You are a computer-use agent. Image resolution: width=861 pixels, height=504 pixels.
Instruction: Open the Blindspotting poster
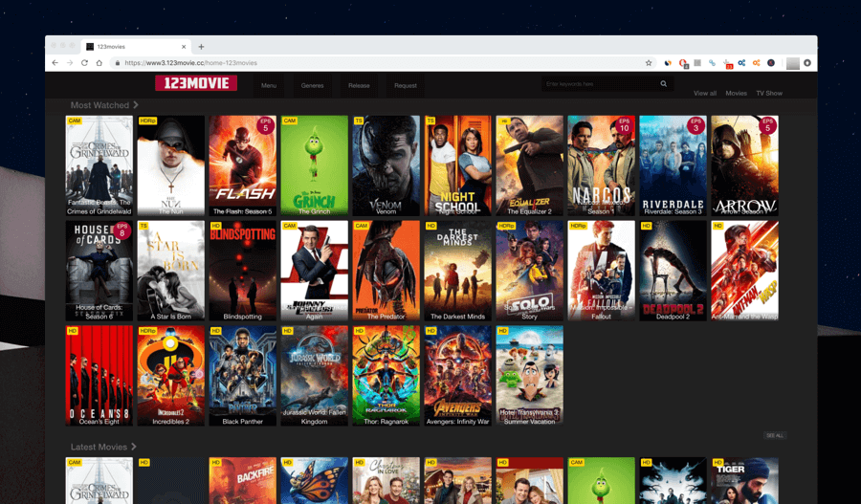243,271
